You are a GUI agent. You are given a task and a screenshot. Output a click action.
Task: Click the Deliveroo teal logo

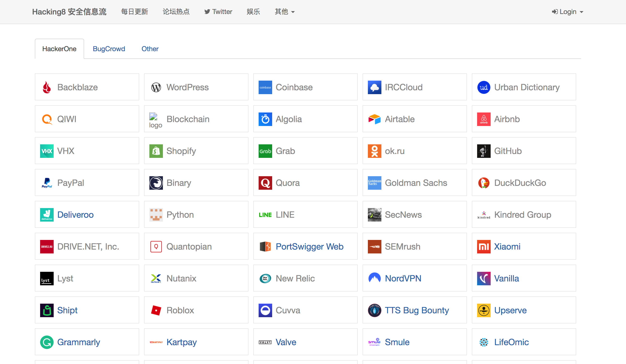point(47,215)
